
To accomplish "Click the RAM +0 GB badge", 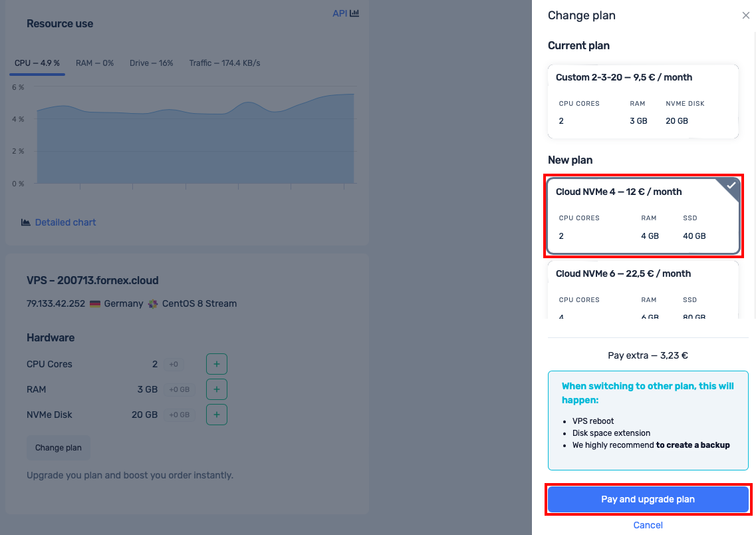I will 180,389.
